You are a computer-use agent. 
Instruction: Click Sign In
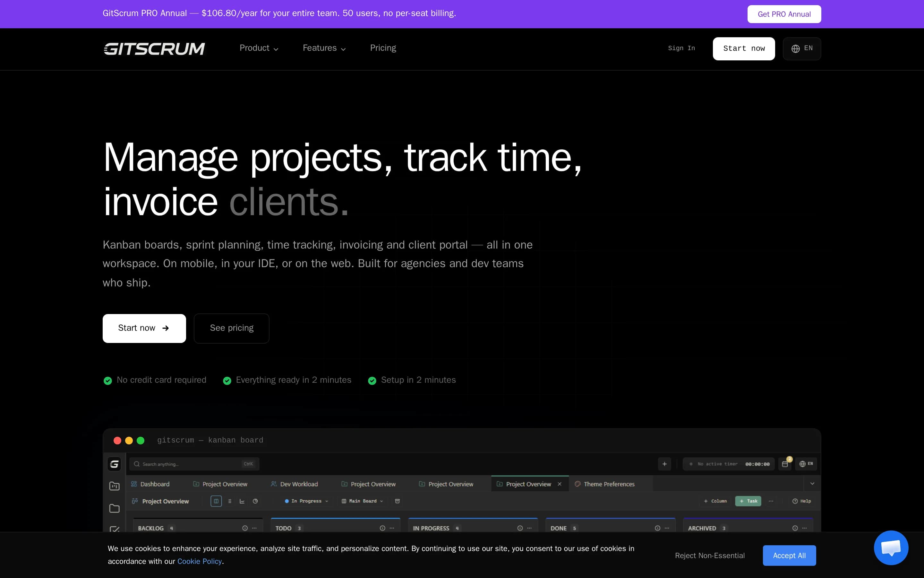(x=681, y=48)
